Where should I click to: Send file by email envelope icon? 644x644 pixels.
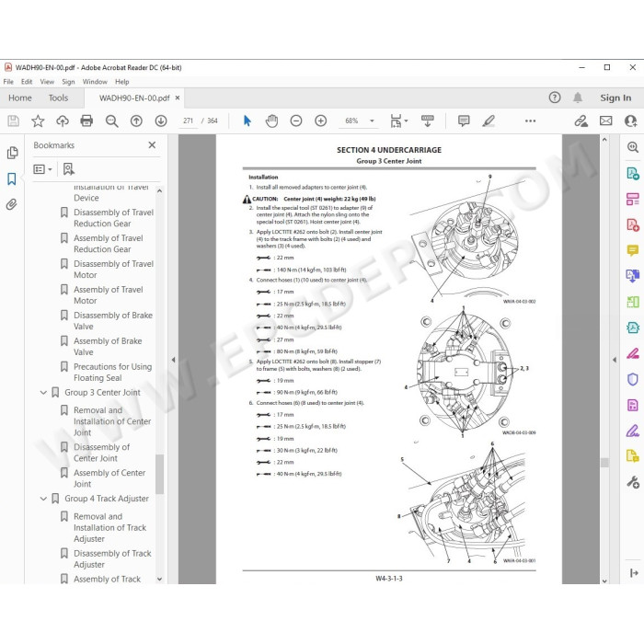click(605, 121)
